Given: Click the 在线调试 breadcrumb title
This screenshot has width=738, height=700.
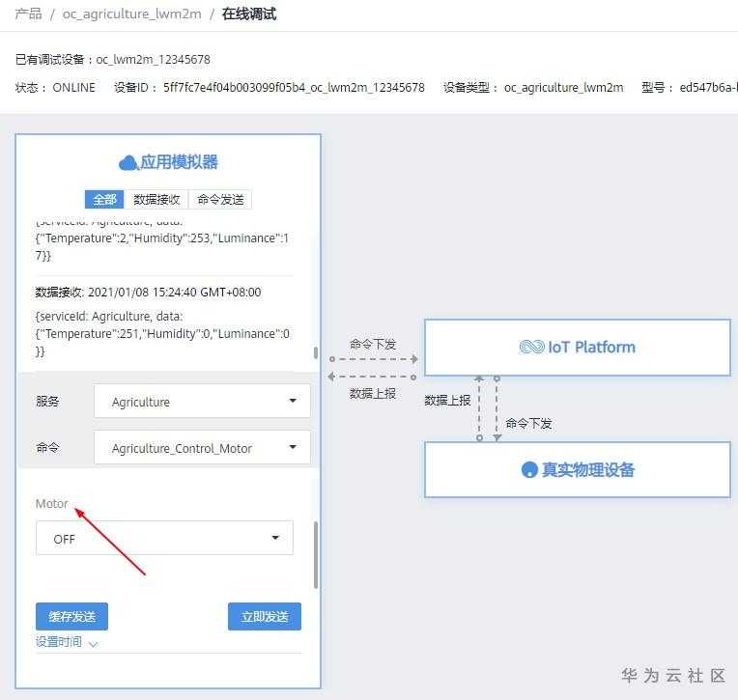Looking at the screenshot, I should [x=249, y=14].
